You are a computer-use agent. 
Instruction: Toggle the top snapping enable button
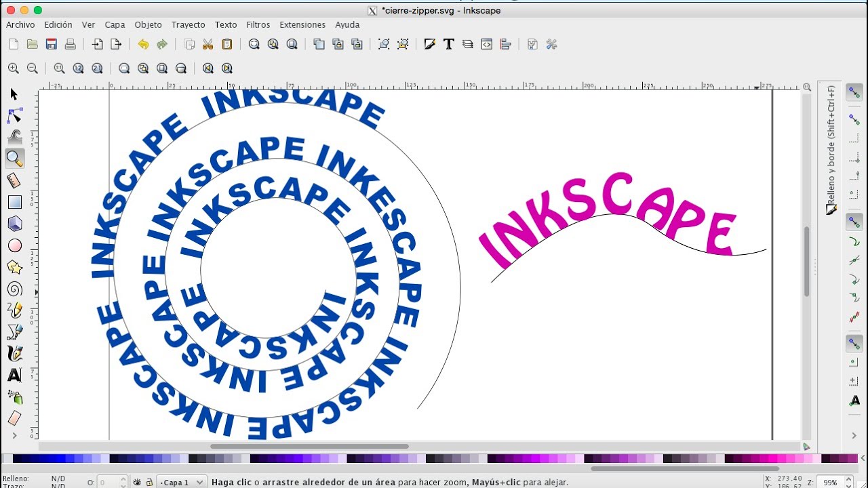[x=854, y=94]
